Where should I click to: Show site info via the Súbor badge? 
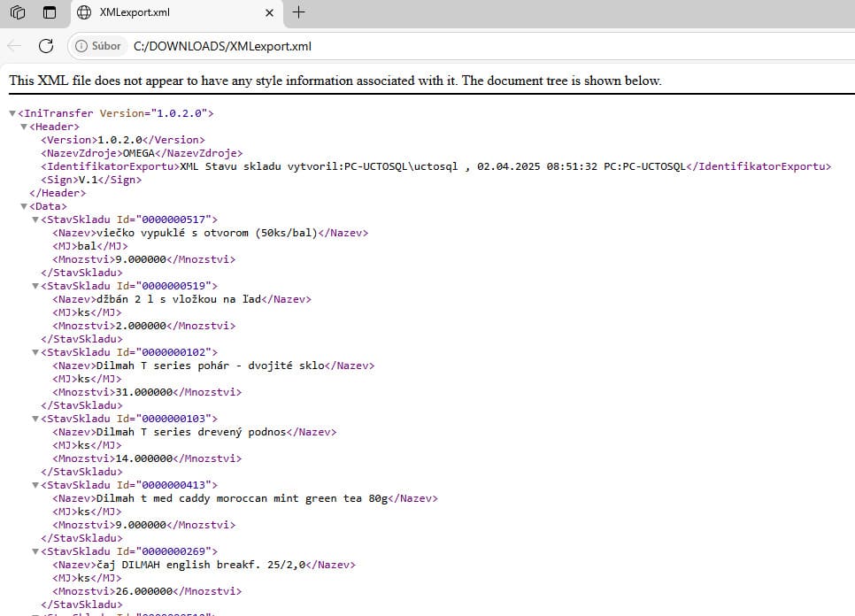(x=98, y=46)
